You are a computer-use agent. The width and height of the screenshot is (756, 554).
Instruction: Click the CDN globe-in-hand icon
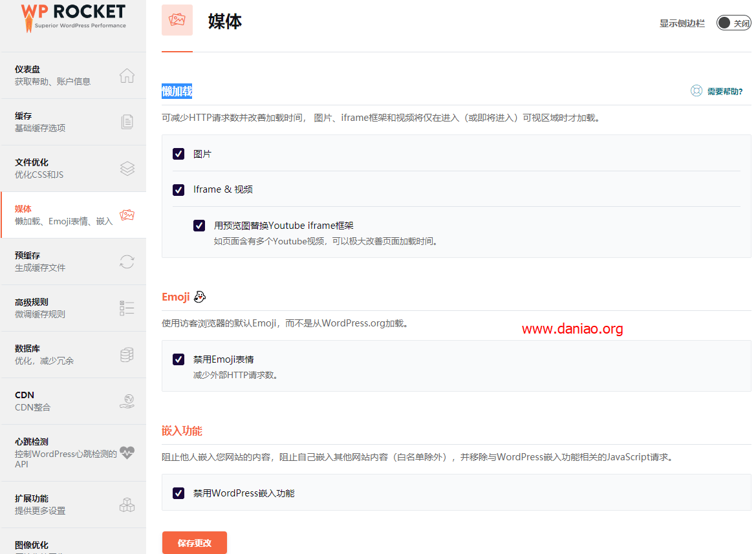point(127,401)
